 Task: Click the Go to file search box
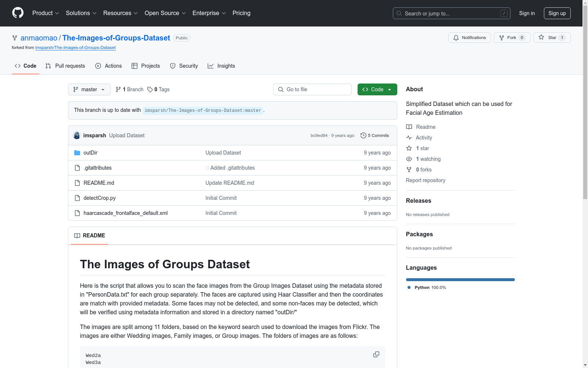(x=312, y=89)
